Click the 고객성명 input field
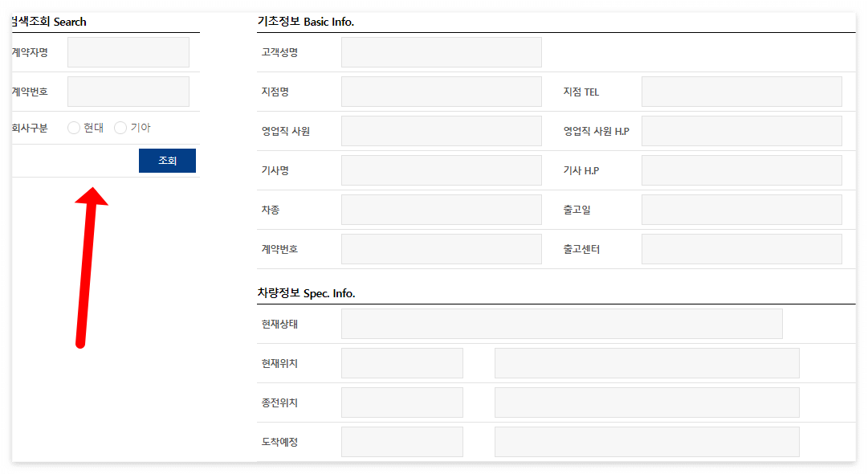Viewport: 868px width, 474px height. click(441, 51)
